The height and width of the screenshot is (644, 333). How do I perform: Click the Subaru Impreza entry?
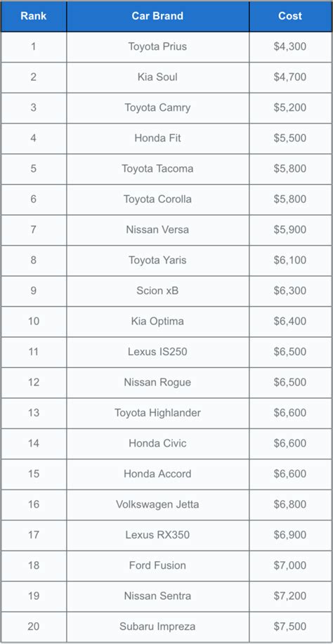click(x=157, y=626)
